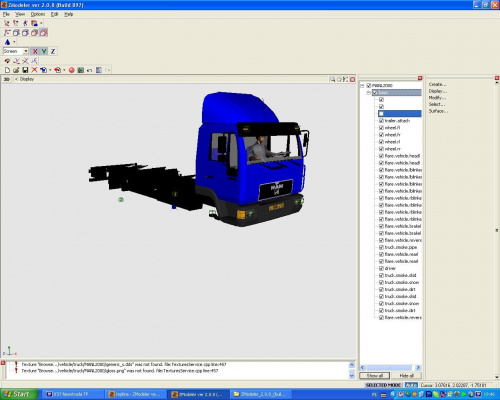Check the empty checkbox on highlighted row
The width and height of the screenshot is (500, 400).
click(x=381, y=114)
